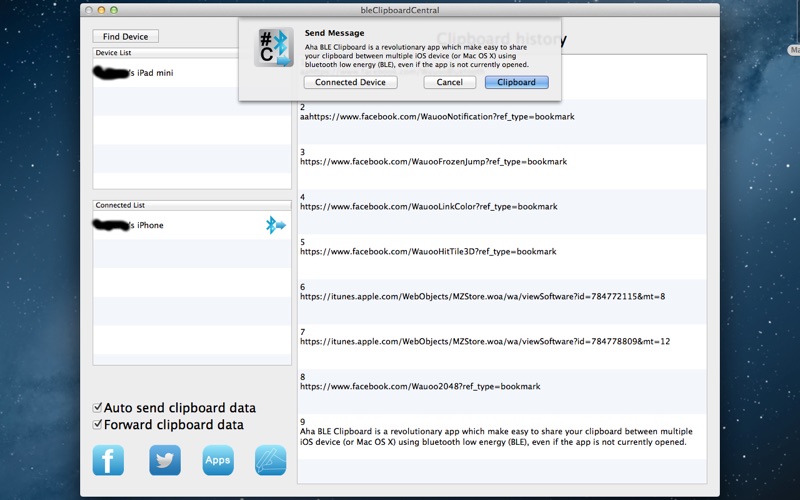
Task: Toggle Forward clipboard data checkbox
Action: [97, 424]
